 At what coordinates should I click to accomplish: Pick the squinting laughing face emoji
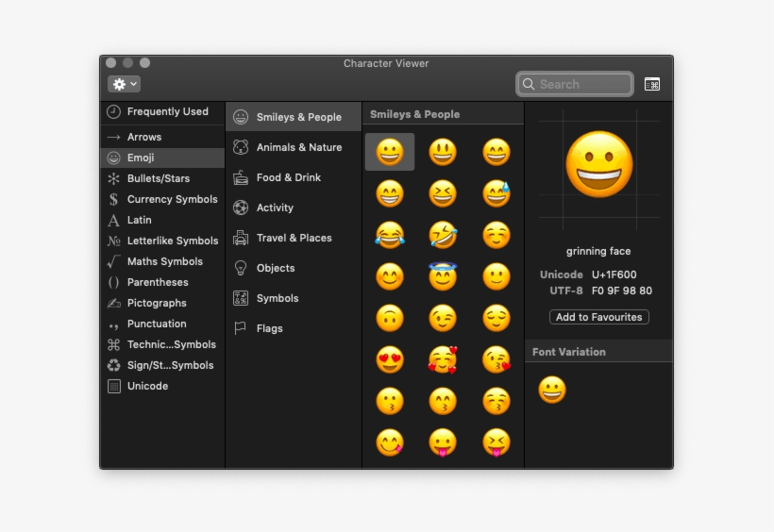443,193
